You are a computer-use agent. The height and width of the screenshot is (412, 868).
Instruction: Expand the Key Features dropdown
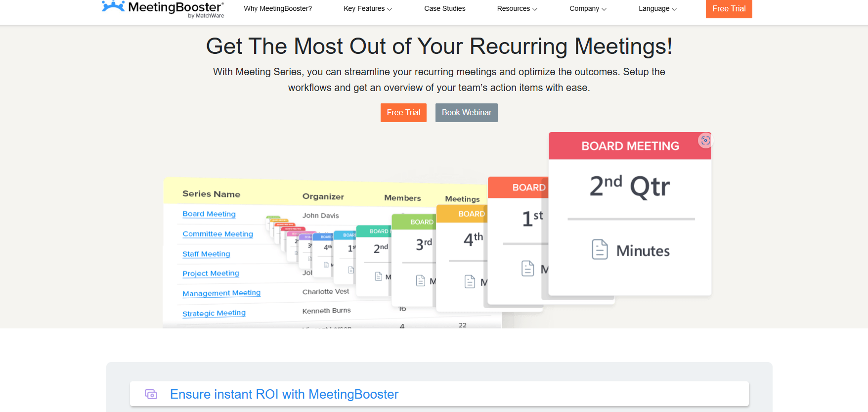coord(367,8)
